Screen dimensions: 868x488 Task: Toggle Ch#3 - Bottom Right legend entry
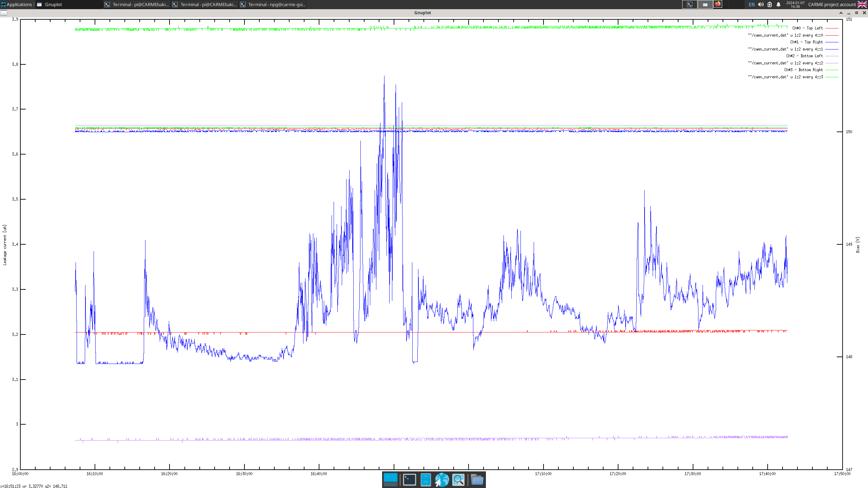point(803,70)
